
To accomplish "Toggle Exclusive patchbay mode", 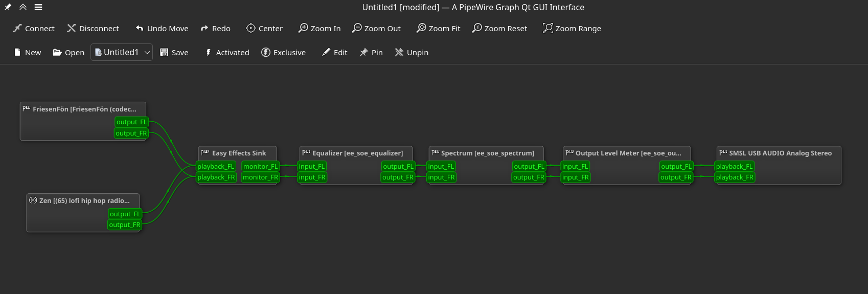I will tap(283, 52).
